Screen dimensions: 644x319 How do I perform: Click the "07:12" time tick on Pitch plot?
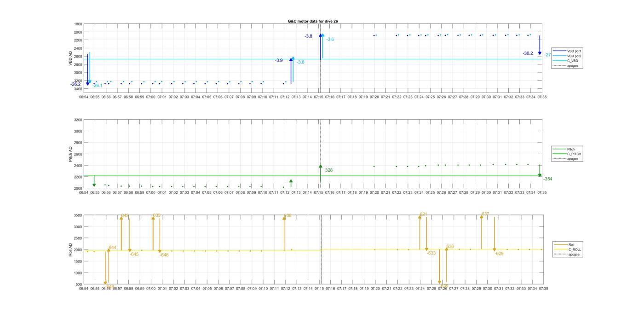click(285, 193)
